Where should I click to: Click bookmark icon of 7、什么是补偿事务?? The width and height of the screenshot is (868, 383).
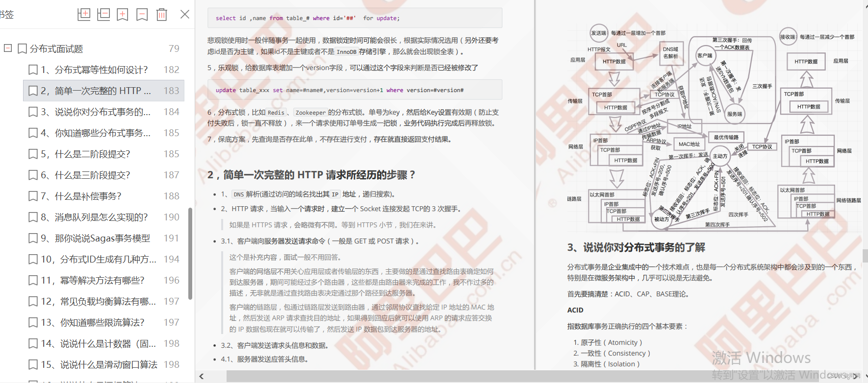point(33,196)
